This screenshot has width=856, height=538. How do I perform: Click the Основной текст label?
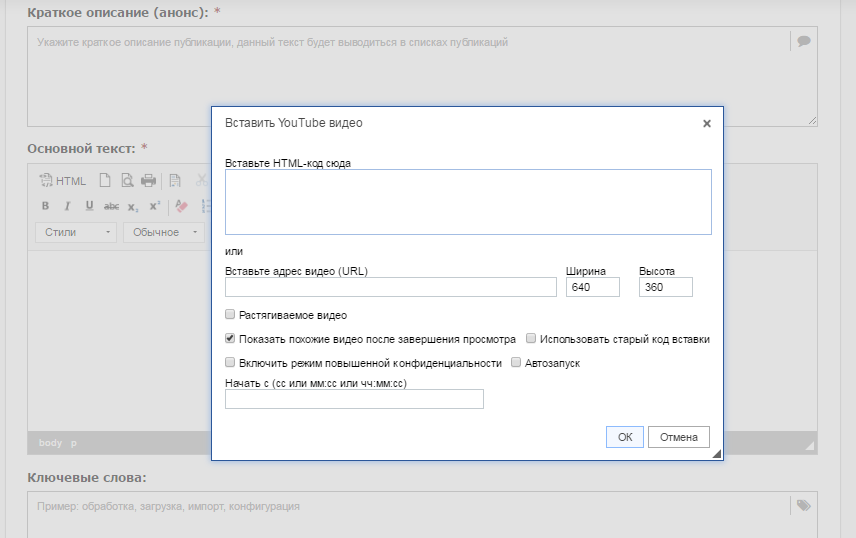click(x=81, y=149)
